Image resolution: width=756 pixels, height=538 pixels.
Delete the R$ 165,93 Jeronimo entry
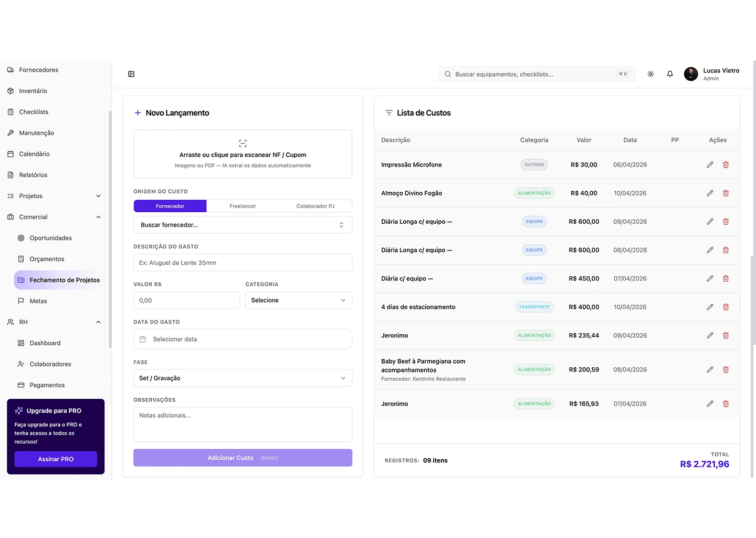(x=726, y=404)
